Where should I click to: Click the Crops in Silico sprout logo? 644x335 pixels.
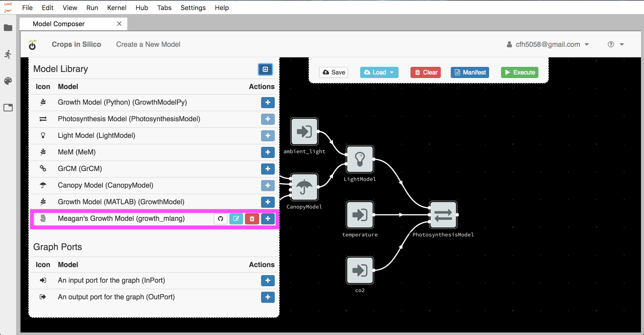(32, 45)
